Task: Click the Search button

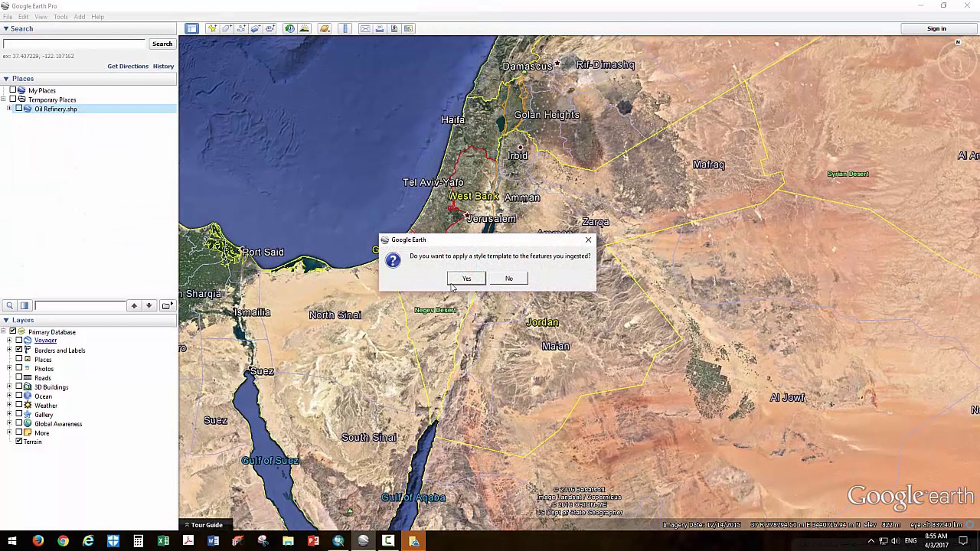Action: point(162,44)
